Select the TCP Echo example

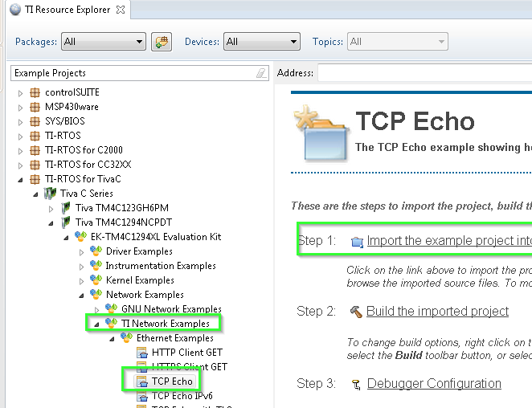(x=172, y=381)
